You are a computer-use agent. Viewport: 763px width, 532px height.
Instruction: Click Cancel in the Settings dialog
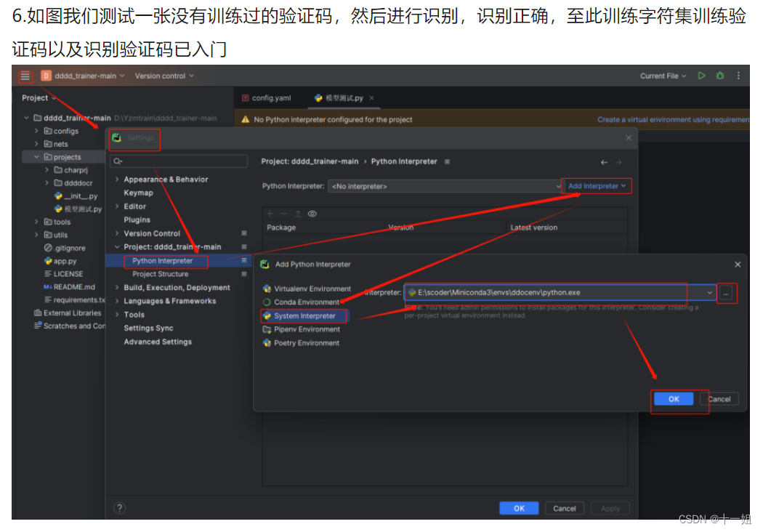coord(564,508)
